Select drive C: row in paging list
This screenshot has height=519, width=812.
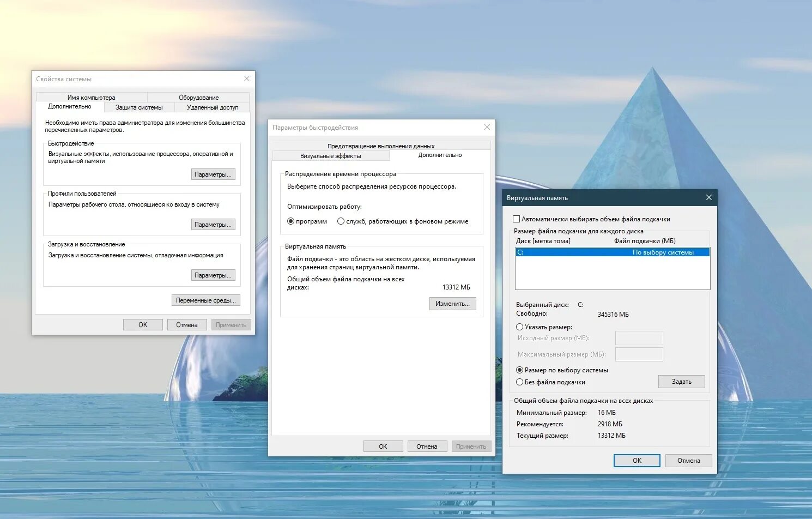[x=613, y=252]
